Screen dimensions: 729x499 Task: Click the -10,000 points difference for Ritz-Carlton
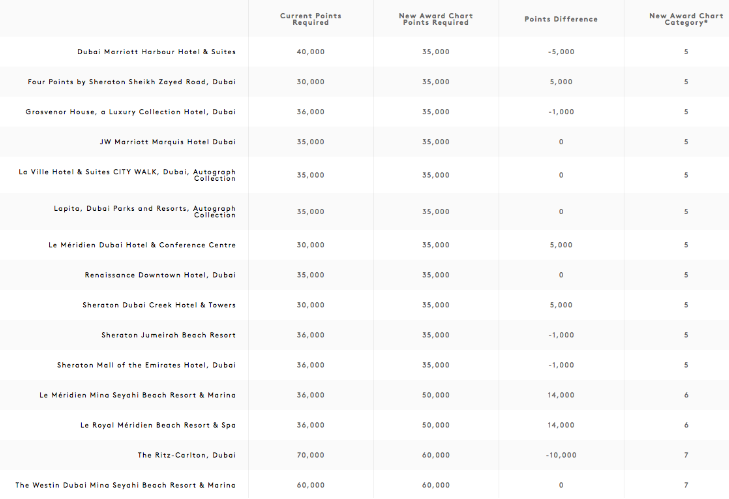[560, 455]
